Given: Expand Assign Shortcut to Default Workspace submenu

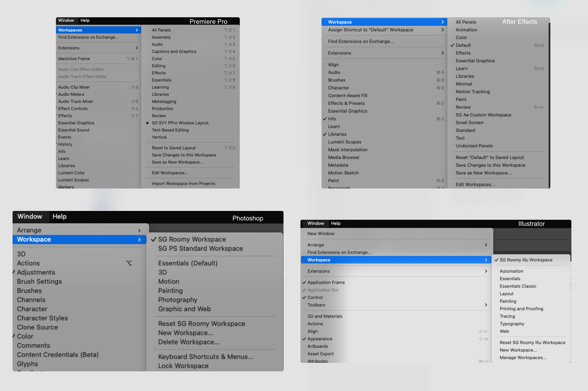Looking at the screenshot, I should click(370, 30).
